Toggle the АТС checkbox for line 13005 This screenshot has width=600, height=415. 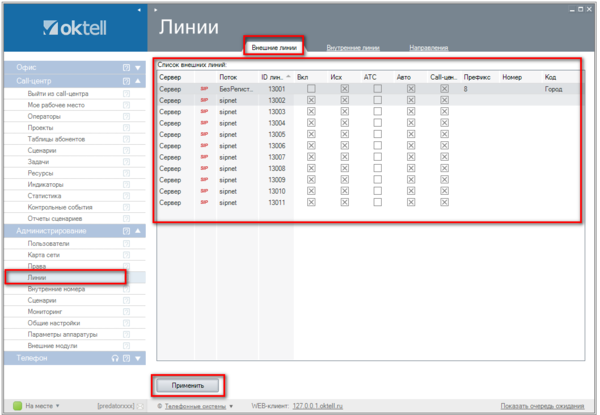[377, 134]
